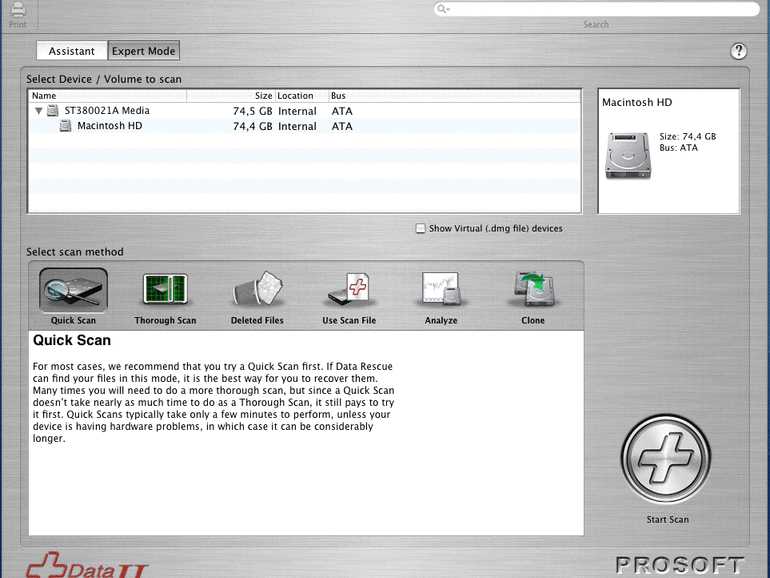
Task: Switch to the Expert Mode tab
Action: tap(143, 51)
